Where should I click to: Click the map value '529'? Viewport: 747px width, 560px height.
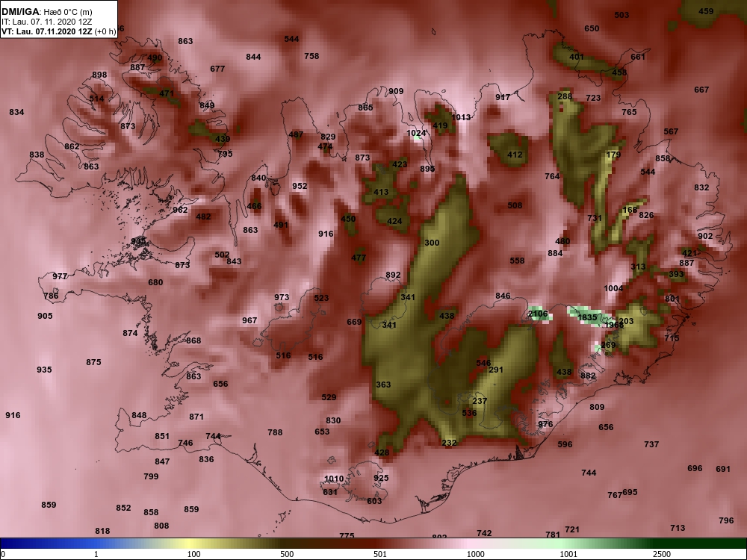(329, 396)
